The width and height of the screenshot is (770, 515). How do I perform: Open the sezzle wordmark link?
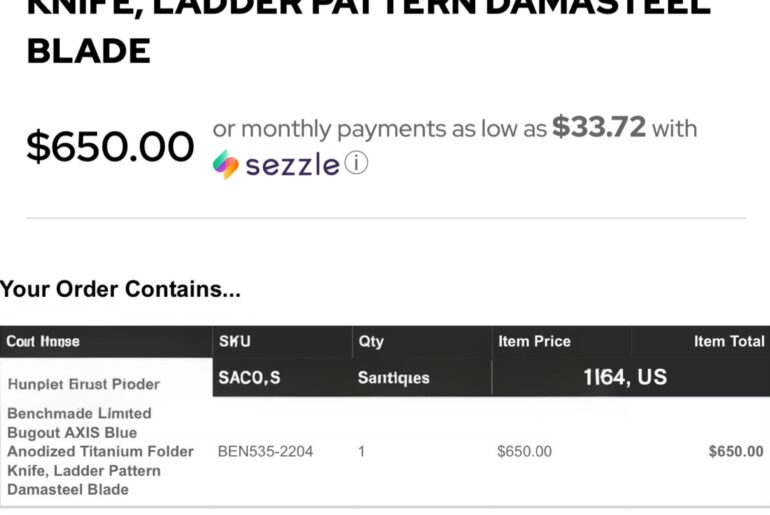point(292,165)
